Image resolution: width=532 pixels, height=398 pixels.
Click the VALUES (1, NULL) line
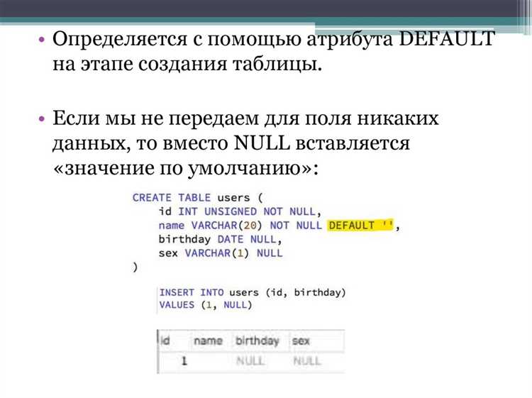point(205,305)
